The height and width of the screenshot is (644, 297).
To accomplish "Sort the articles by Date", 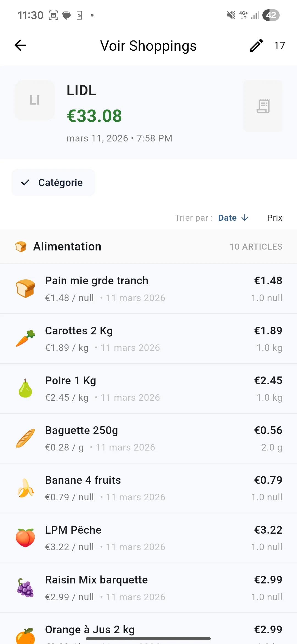I will pyautogui.click(x=227, y=218).
